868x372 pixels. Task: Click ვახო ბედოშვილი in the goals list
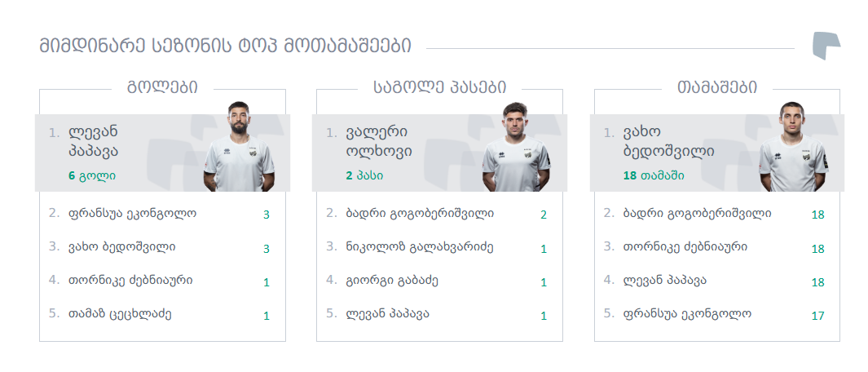click(121, 246)
